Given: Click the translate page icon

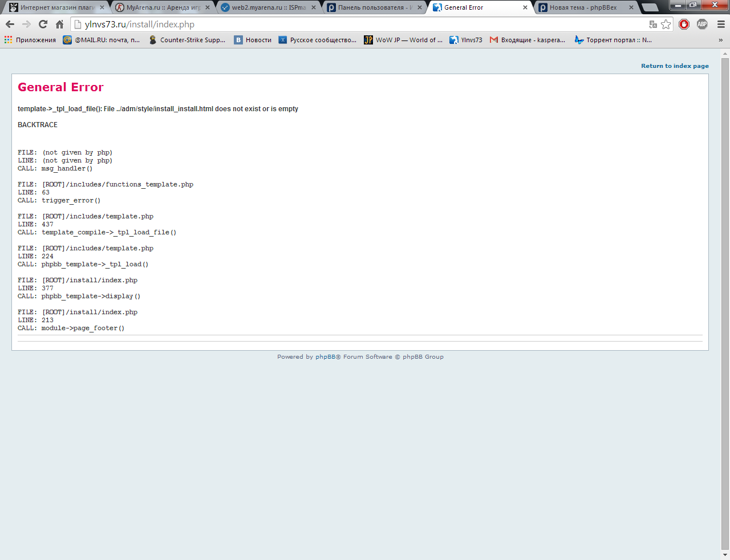Looking at the screenshot, I should (653, 24).
